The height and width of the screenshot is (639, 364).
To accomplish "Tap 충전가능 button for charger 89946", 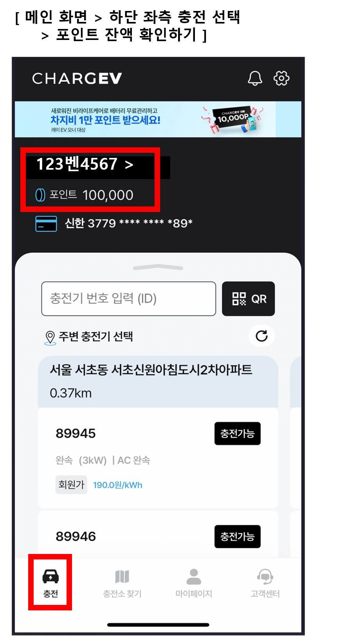I will tap(238, 536).
